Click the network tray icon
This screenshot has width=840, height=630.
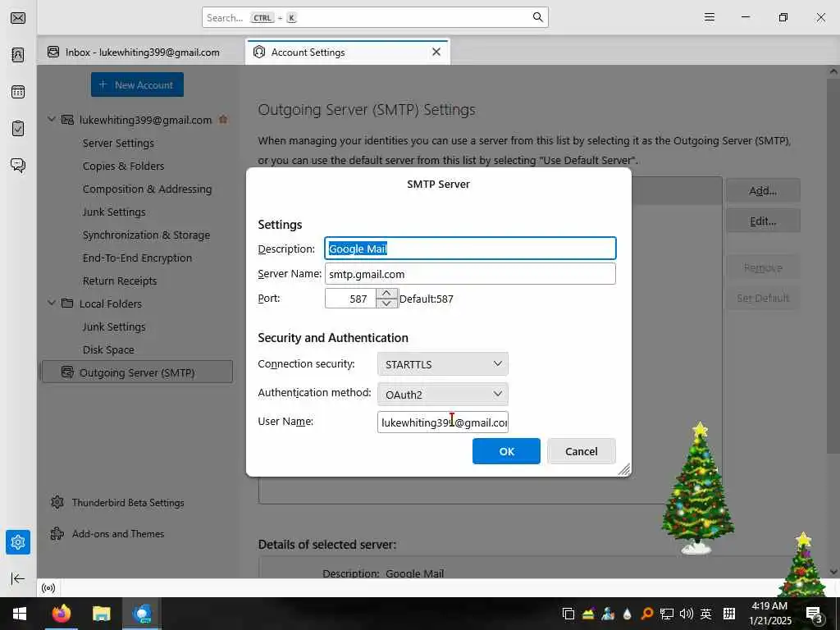[667, 614]
